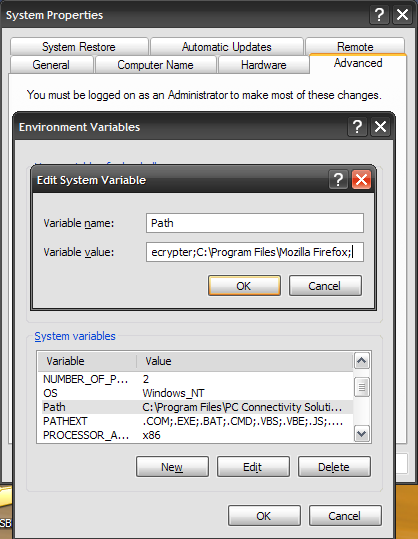Delete the selected system variable

click(334, 467)
